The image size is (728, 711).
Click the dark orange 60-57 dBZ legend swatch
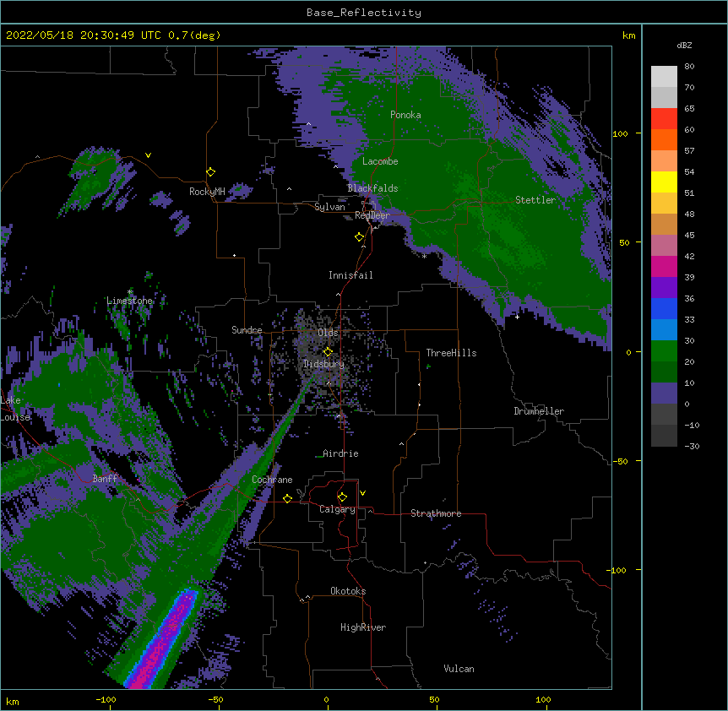click(x=664, y=139)
